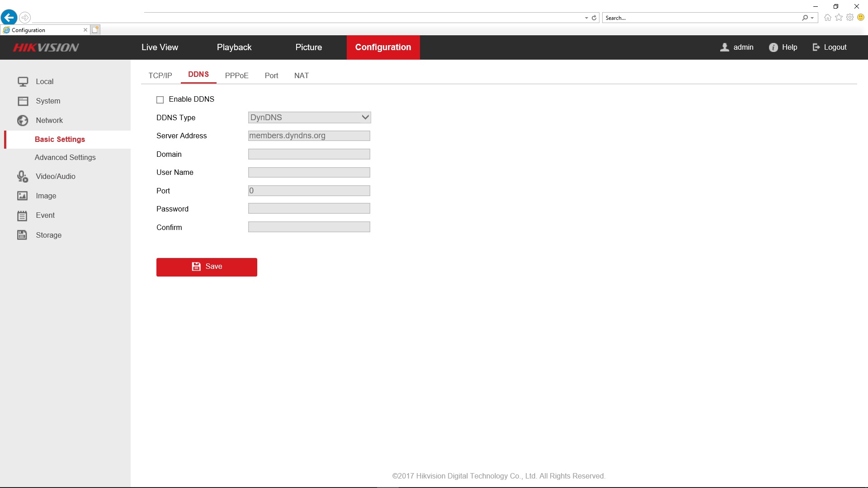Viewport: 868px width, 488px height.
Task: Tick the Enable DDNS checkbox
Action: tap(160, 100)
